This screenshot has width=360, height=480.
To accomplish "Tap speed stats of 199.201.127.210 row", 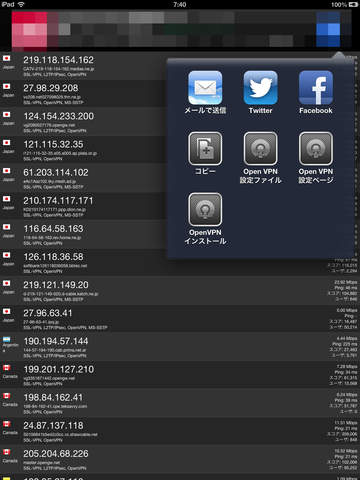I will click(343, 375).
